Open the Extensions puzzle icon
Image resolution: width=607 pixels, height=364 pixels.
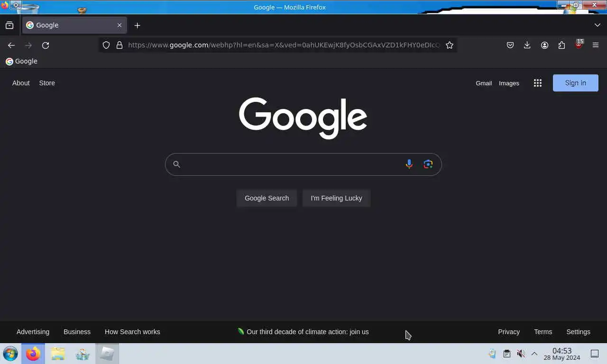pyautogui.click(x=561, y=45)
